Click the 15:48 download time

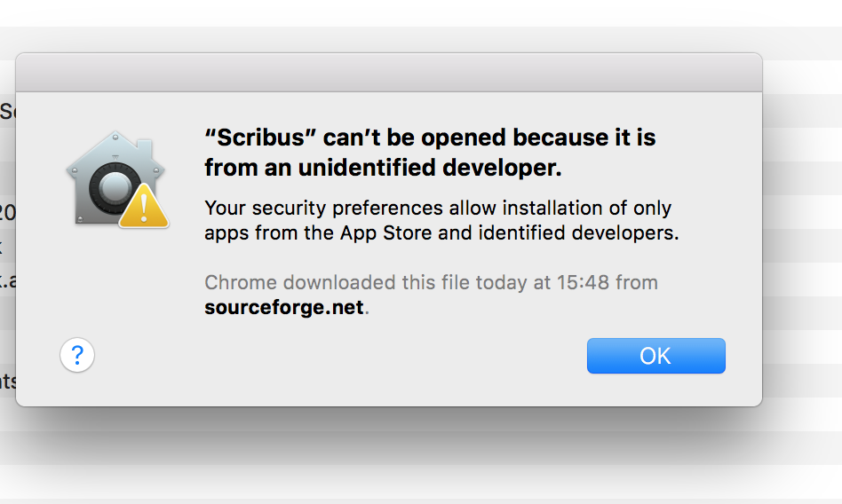[579, 282]
